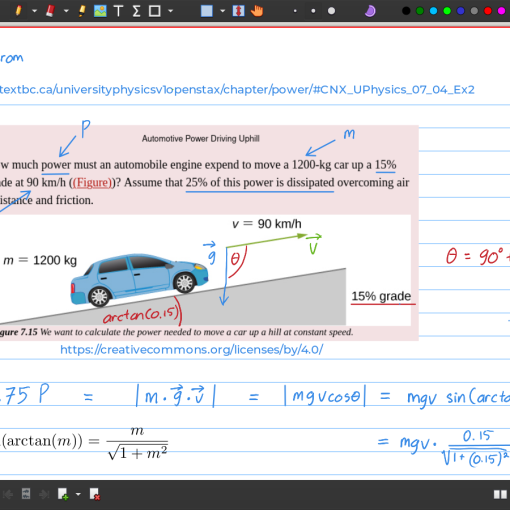The width and height of the screenshot is (510, 510).
Task: Set thick pen thickness dot
Action: tap(331, 11)
